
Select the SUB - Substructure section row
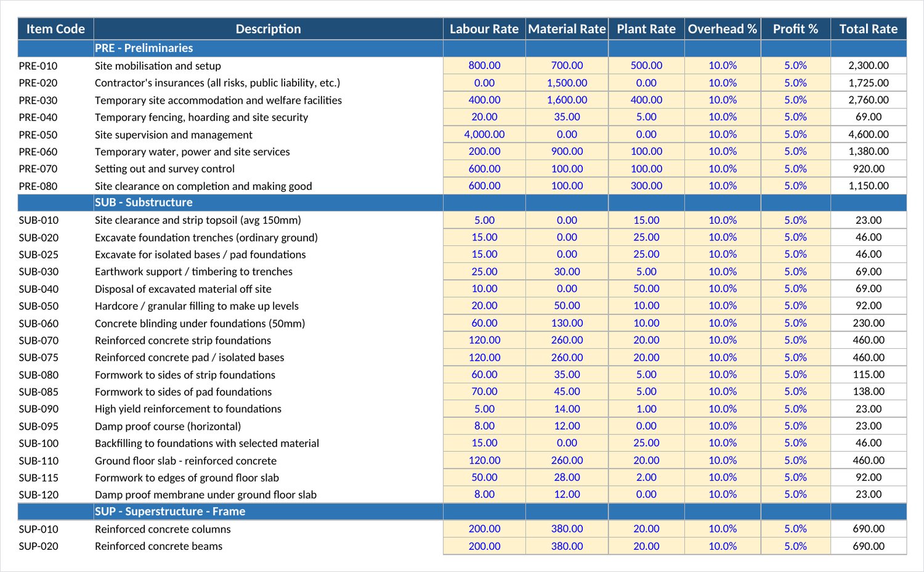coord(462,203)
